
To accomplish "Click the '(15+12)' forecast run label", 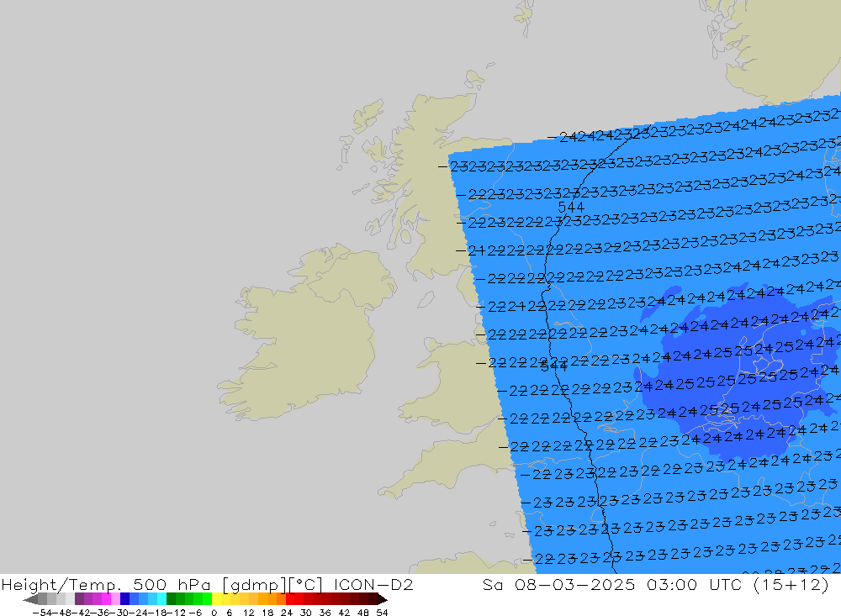I will tap(791, 585).
